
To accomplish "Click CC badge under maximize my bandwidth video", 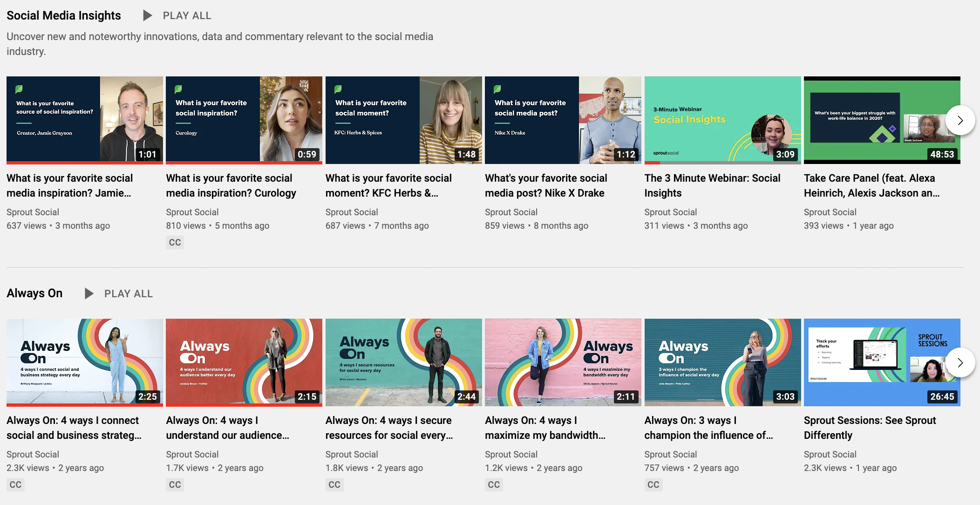I will click(494, 485).
